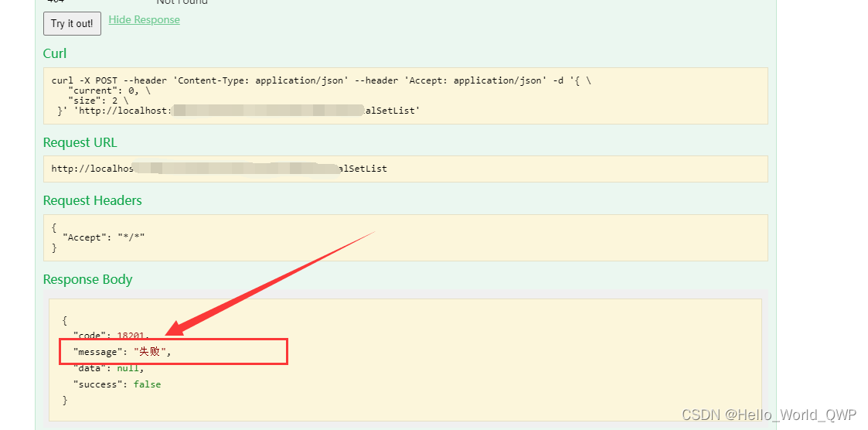Click the Try it out! button

pos(72,23)
